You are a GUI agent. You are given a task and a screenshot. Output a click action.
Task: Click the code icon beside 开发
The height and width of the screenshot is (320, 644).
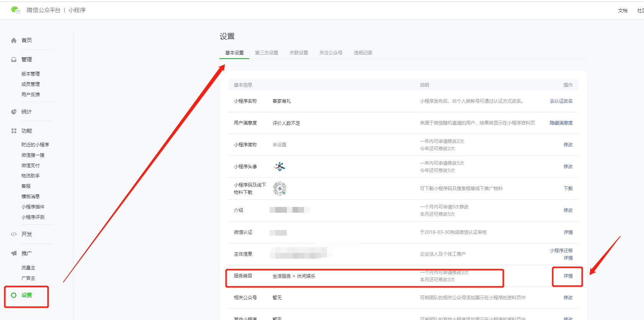point(14,234)
